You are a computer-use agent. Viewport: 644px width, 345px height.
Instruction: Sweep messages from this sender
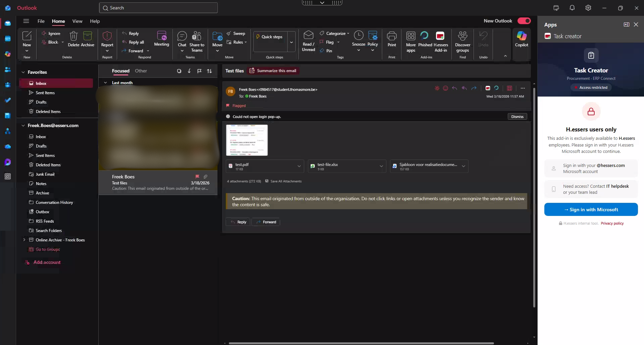pyautogui.click(x=236, y=34)
